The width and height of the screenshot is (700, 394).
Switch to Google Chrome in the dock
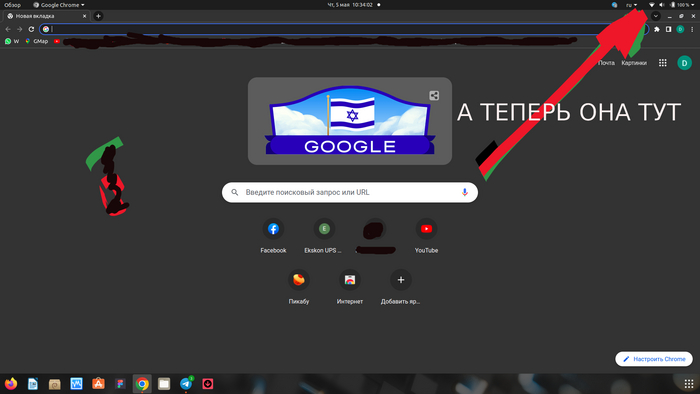pos(142,384)
